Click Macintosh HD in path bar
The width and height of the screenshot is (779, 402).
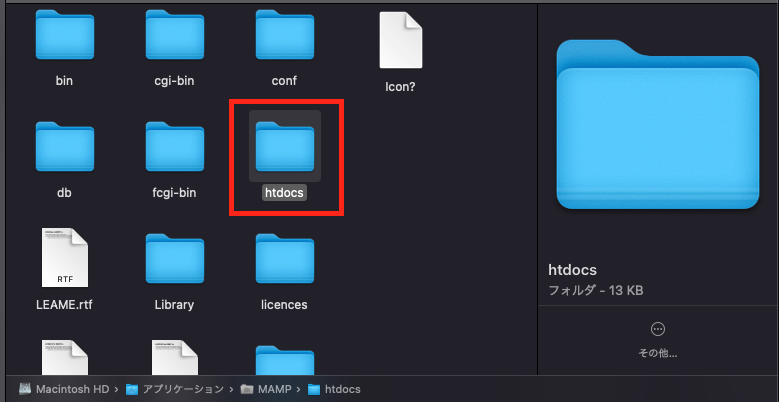pos(64,389)
